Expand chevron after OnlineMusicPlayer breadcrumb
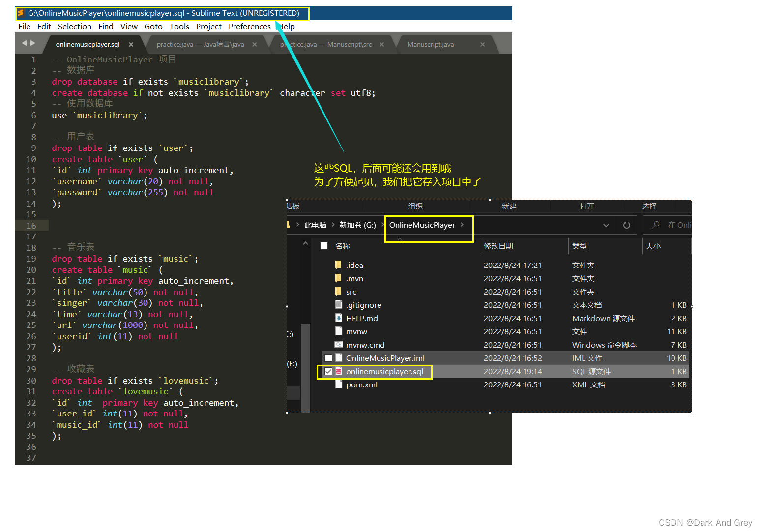 pyautogui.click(x=462, y=225)
